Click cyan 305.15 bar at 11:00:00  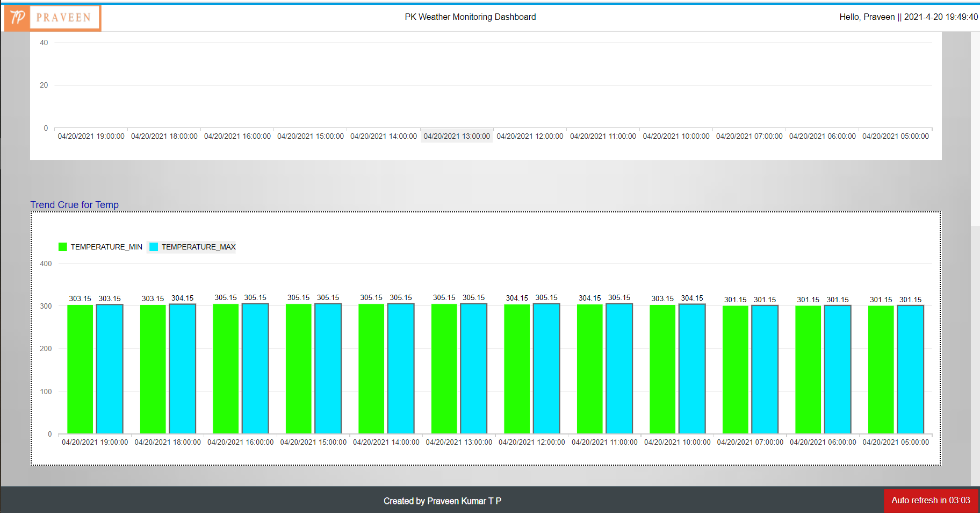click(619, 369)
